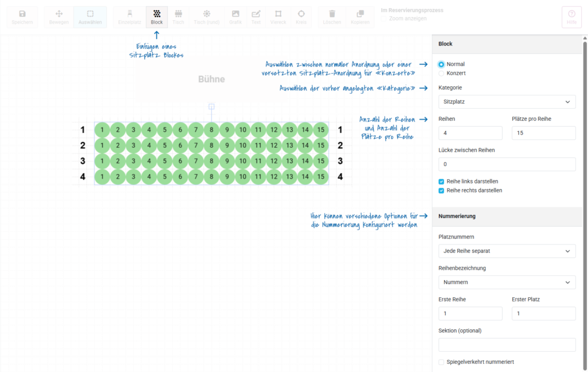This screenshot has height=372, width=588.
Task: Select the Block seating tool
Action: tap(157, 14)
